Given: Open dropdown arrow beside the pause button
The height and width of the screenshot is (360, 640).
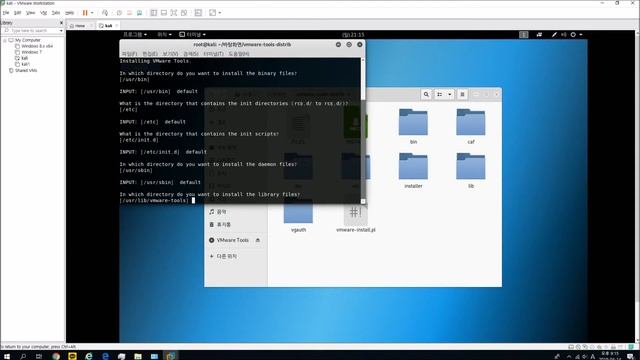Looking at the screenshot, I should click(x=92, y=13).
